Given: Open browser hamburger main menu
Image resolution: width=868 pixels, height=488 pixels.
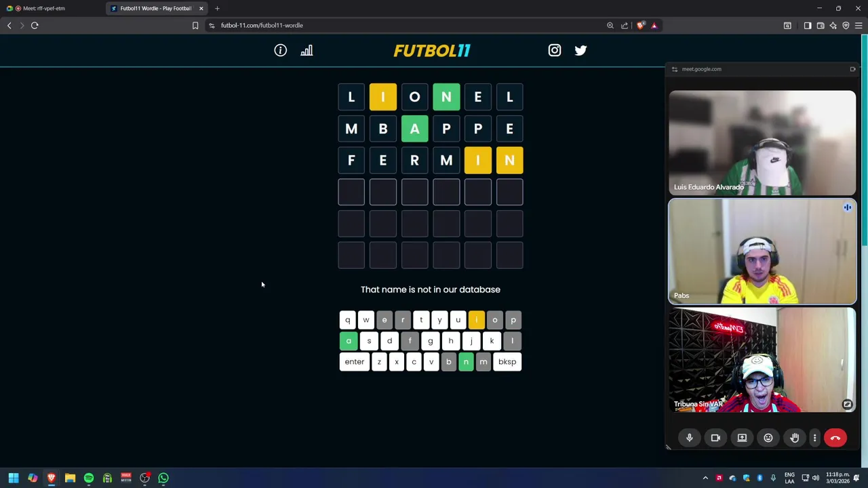Looking at the screenshot, I should [x=859, y=25].
